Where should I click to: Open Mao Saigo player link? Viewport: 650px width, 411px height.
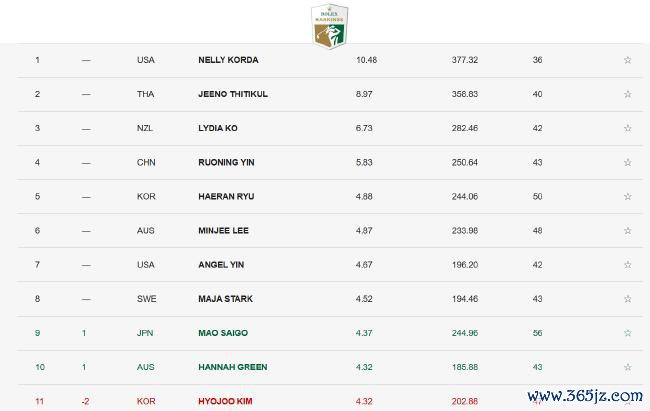[x=223, y=333]
